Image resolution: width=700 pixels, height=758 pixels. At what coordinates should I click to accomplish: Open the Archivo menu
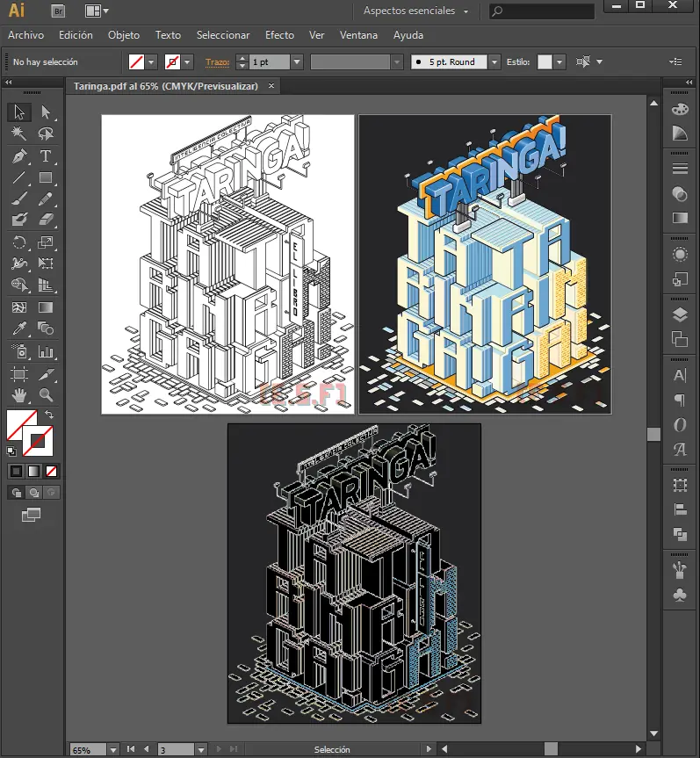pos(25,35)
